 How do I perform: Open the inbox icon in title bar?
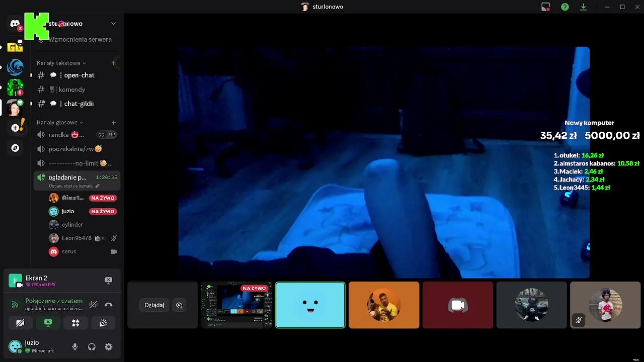click(546, 7)
